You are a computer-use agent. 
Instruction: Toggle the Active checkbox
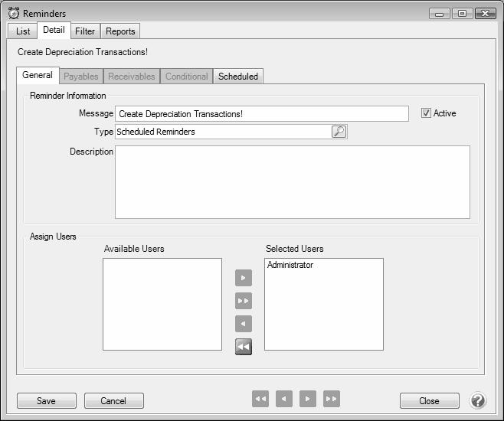[427, 113]
